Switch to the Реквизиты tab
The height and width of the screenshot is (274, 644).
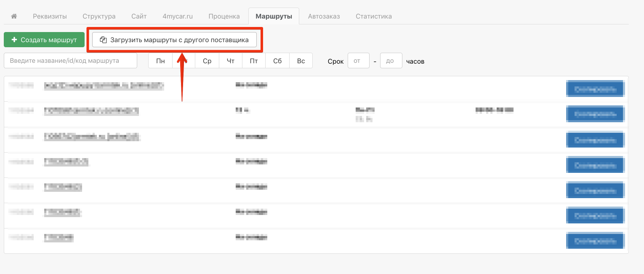pos(50,16)
